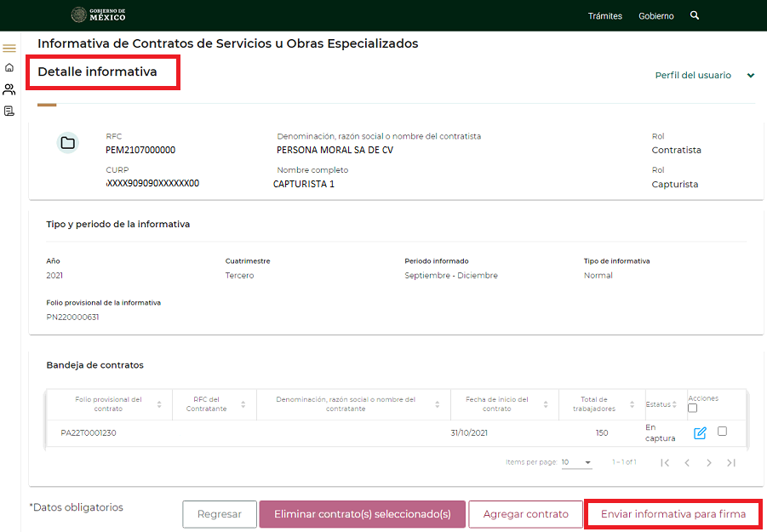Image resolution: width=767 pixels, height=532 pixels.
Task: Select all contracts via Acciones header checkbox
Action: point(693,408)
